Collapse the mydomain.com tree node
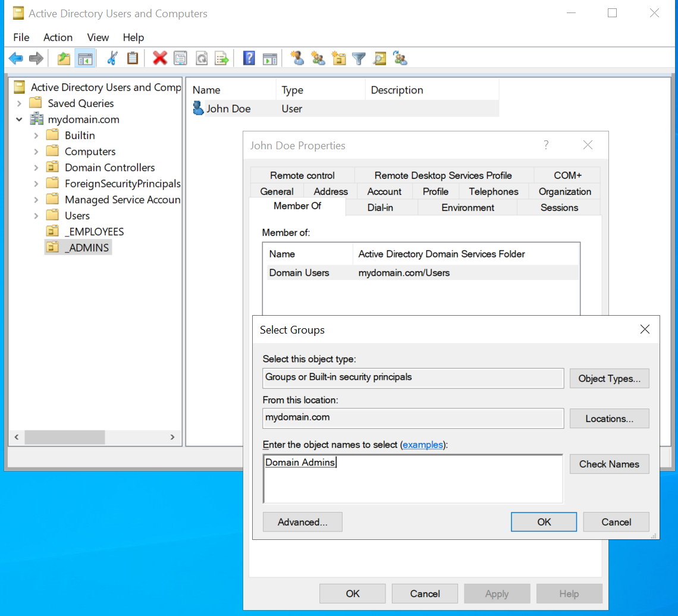678x616 pixels. click(19, 119)
